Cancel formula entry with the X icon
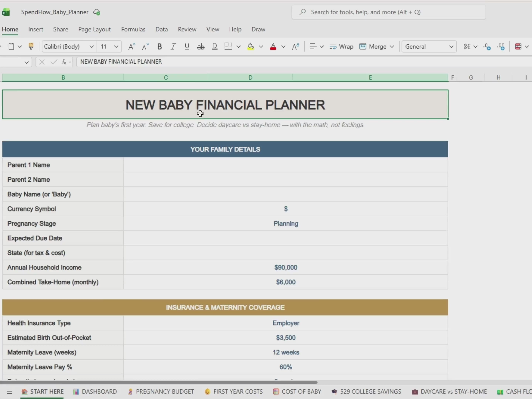This screenshot has height=399, width=532. pyautogui.click(x=42, y=62)
